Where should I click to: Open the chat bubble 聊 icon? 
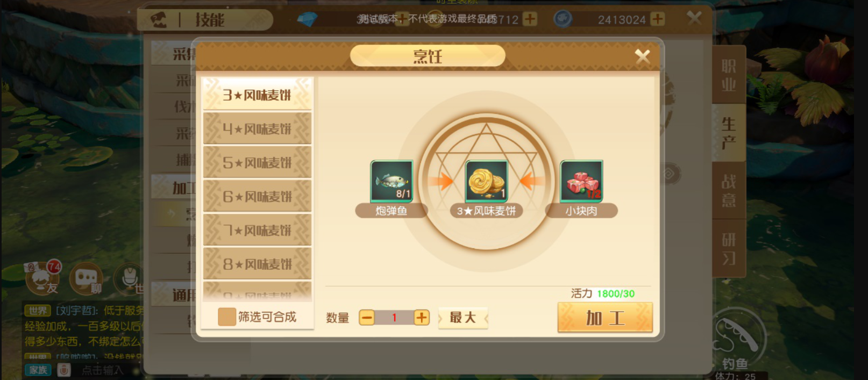point(86,278)
